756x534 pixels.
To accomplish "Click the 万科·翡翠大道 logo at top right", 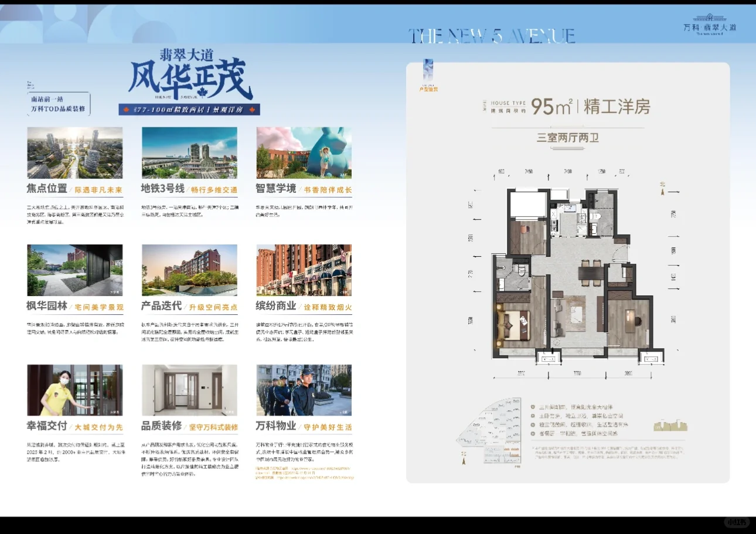I will (x=710, y=25).
